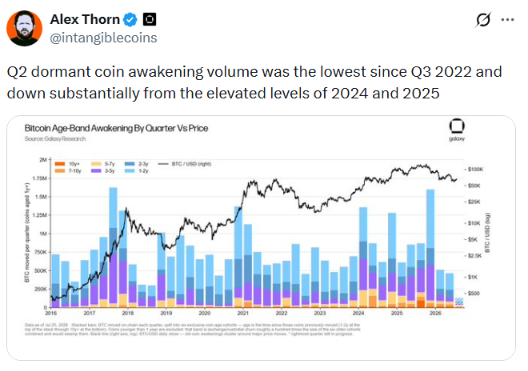The width and height of the screenshot is (528, 371).
Task: Click the blue verified checkmark badge
Action: [x=130, y=20]
